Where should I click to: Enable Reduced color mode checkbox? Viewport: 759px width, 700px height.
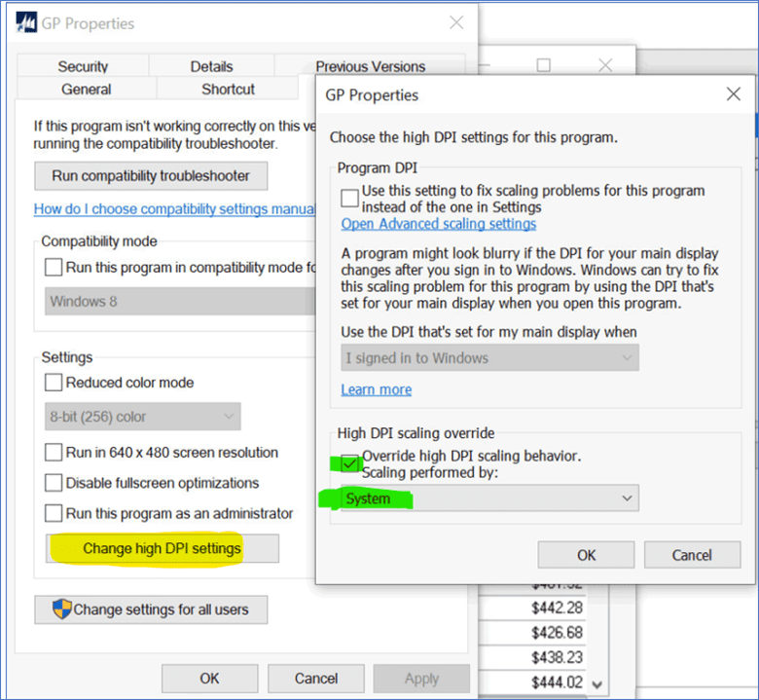(x=53, y=383)
